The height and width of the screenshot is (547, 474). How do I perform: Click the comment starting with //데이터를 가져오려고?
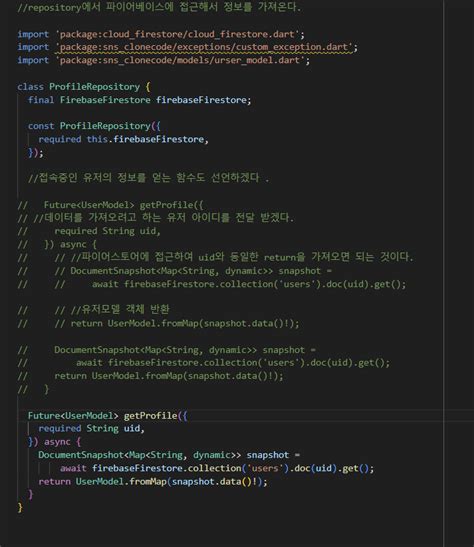(156, 218)
